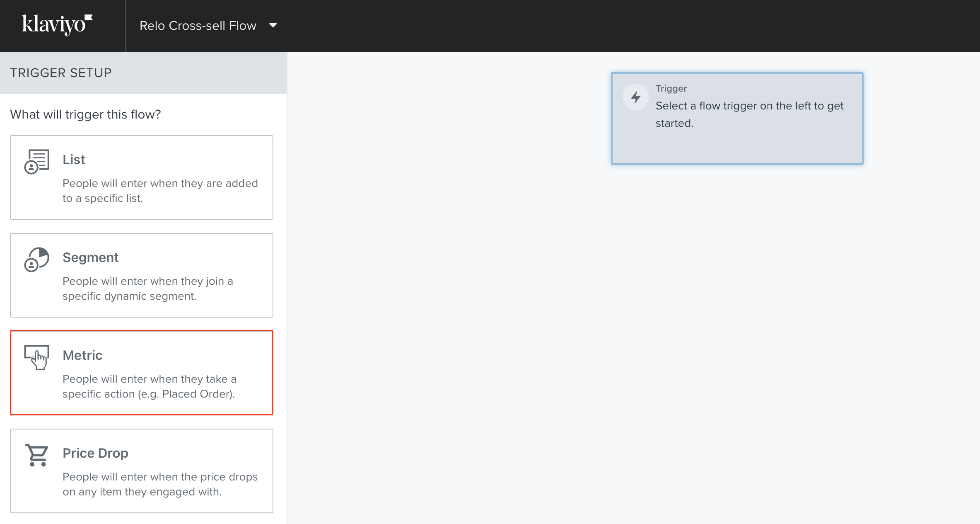The image size is (980, 524).
Task: Choose the Price Drop trigger heading
Action: (x=95, y=453)
